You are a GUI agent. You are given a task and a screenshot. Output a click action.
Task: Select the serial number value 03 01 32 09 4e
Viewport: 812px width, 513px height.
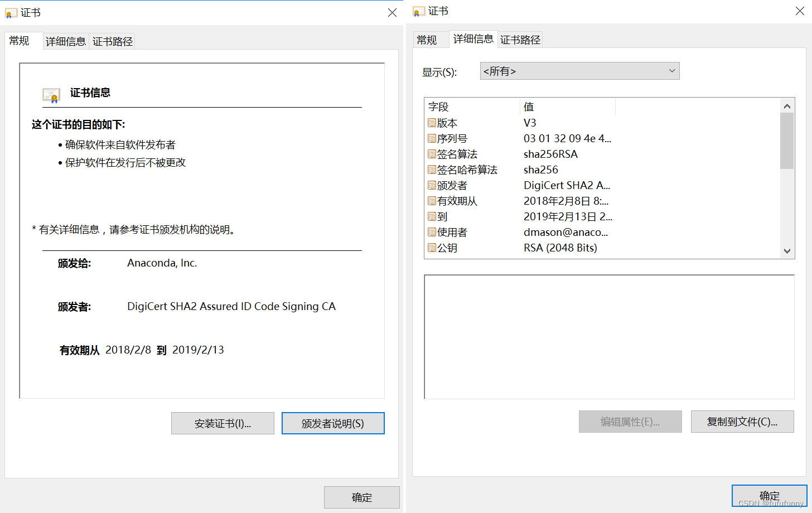point(567,138)
